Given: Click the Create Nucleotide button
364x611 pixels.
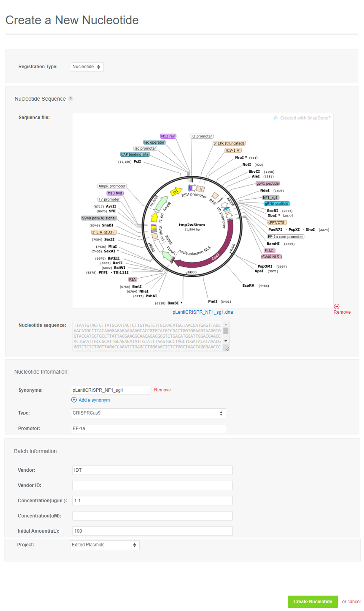Looking at the screenshot, I should point(313,601).
